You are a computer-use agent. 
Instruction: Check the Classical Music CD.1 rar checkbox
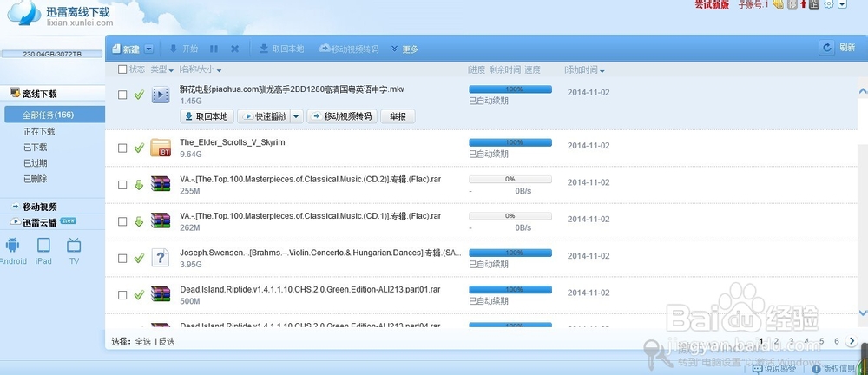[122, 221]
